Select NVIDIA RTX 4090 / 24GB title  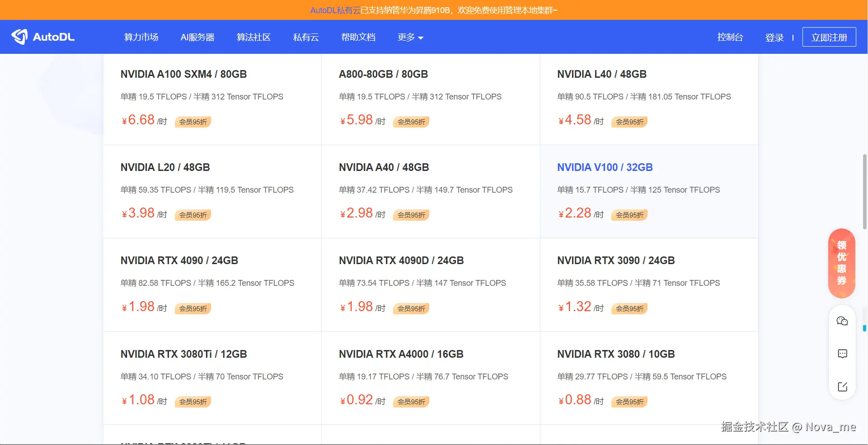click(179, 260)
